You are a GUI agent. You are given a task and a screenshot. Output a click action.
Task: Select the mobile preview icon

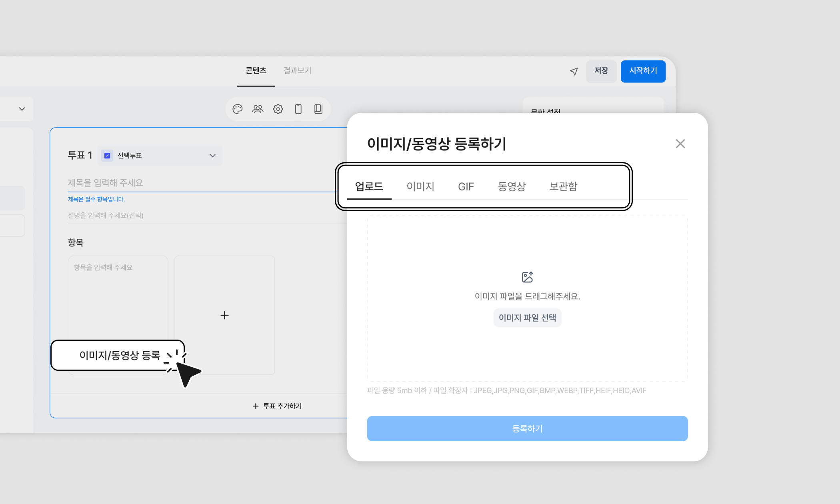(298, 109)
